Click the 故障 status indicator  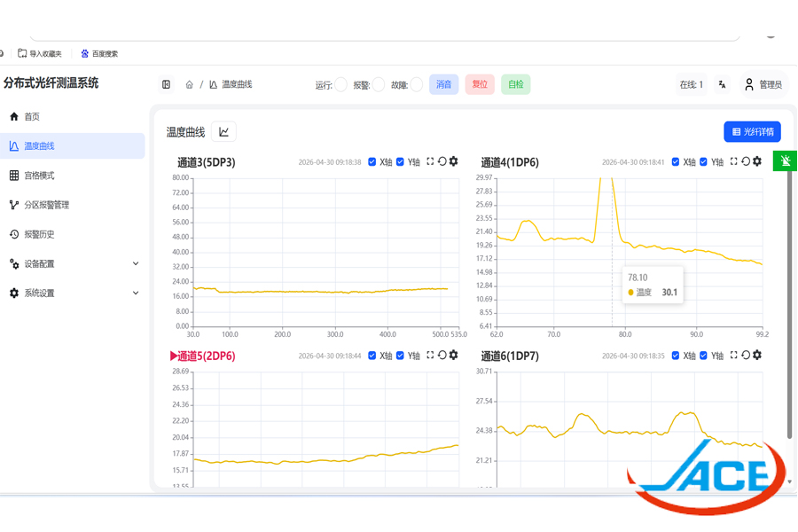[417, 84]
